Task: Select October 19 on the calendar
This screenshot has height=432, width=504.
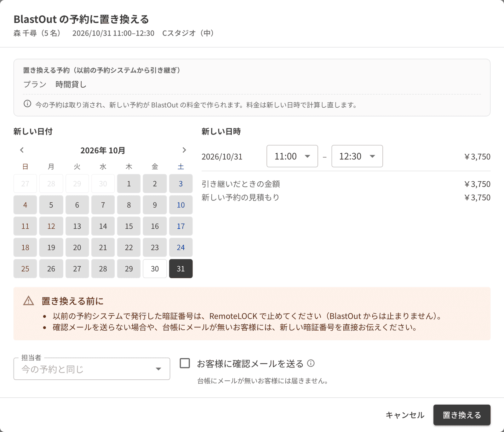Action: pos(51,247)
